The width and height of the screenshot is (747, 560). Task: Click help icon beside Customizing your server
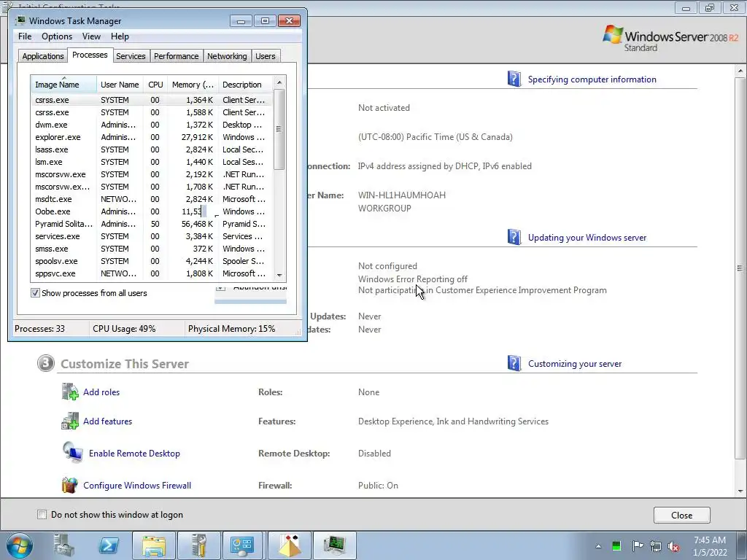(x=514, y=363)
